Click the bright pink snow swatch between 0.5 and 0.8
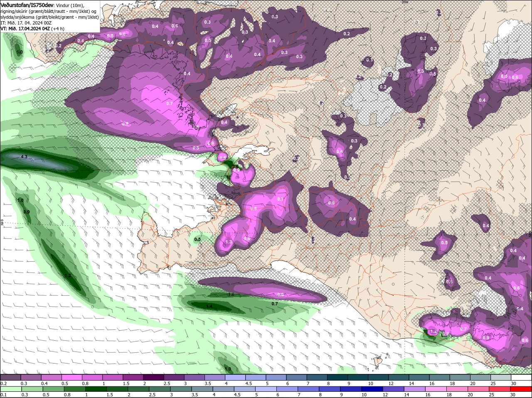 [71, 378]
